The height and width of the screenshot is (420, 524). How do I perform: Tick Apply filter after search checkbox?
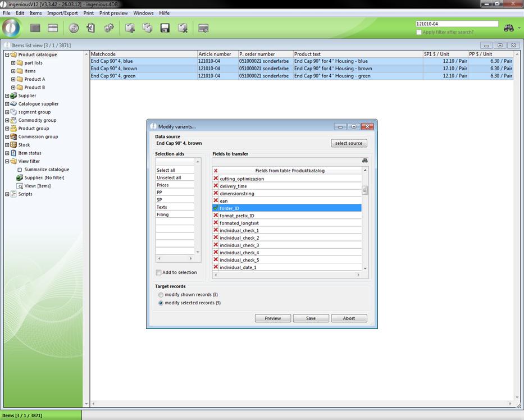[419, 33]
